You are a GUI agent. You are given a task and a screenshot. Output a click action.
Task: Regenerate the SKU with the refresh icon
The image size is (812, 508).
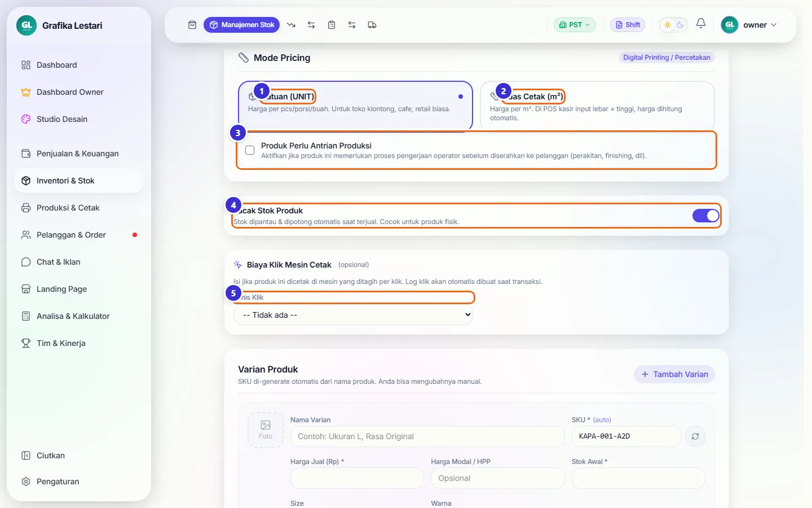tap(695, 436)
